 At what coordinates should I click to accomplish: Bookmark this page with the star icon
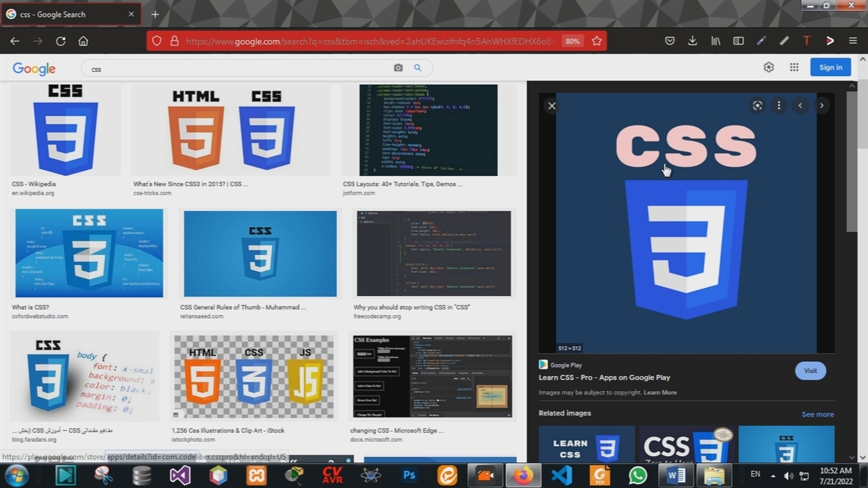tap(597, 41)
